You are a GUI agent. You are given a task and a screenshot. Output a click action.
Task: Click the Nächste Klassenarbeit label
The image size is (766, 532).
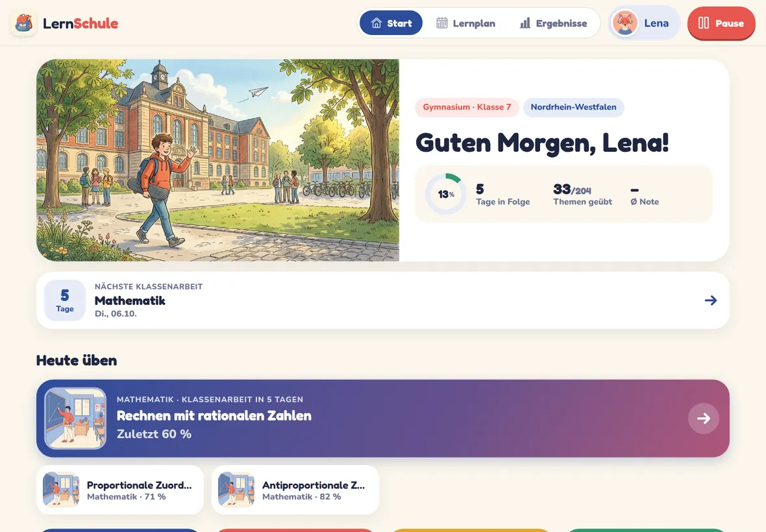click(149, 287)
